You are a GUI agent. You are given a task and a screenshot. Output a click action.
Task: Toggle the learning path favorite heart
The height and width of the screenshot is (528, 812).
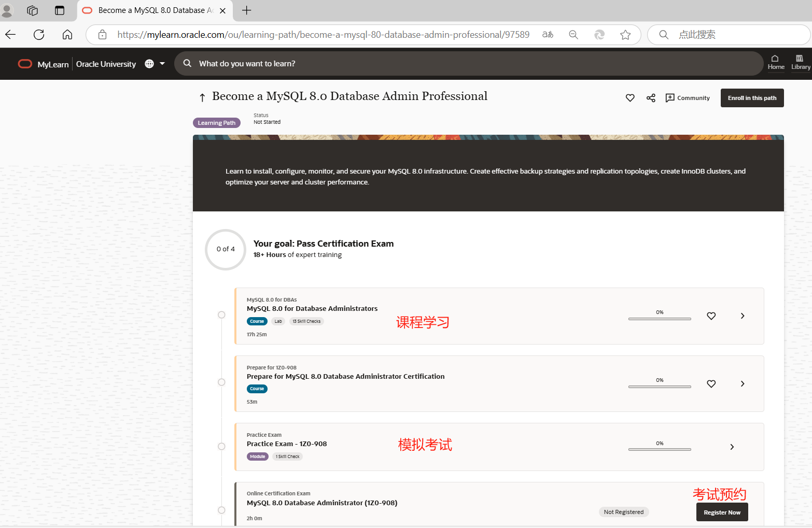[630, 97]
